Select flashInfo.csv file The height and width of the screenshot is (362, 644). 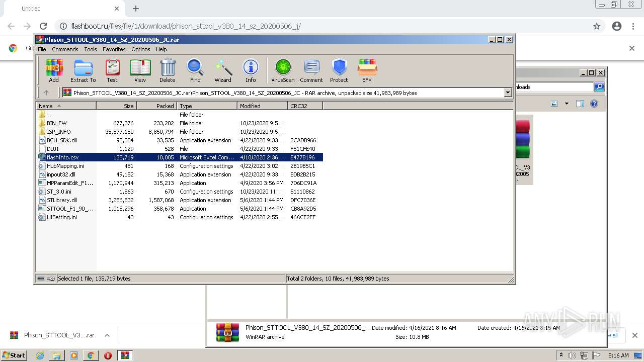pos(180,157)
